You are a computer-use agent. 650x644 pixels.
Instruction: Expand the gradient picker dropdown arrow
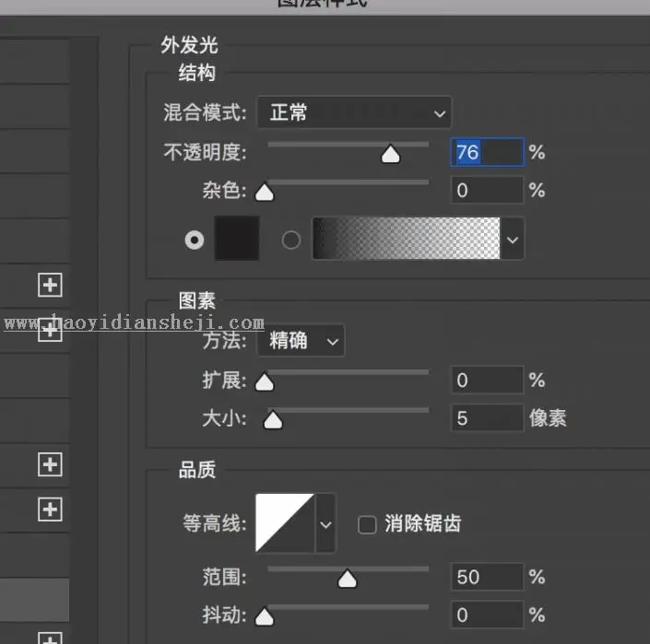(513, 239)
